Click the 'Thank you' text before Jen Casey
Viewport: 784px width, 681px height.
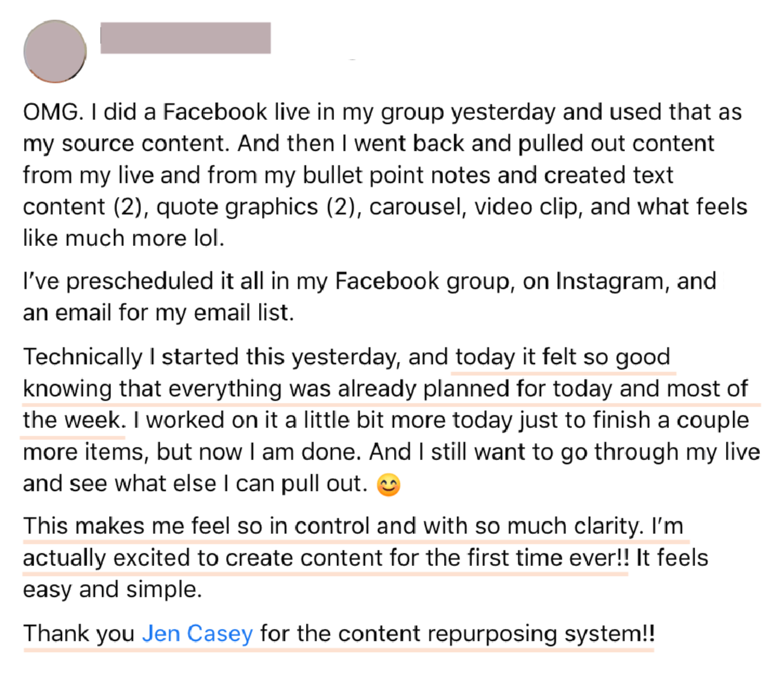[79, 633]
